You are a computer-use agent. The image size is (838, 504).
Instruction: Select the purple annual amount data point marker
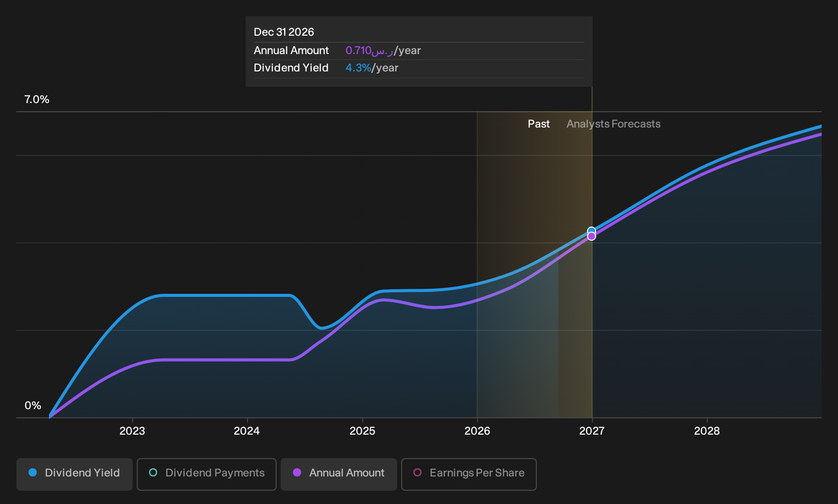click(591, 236)
